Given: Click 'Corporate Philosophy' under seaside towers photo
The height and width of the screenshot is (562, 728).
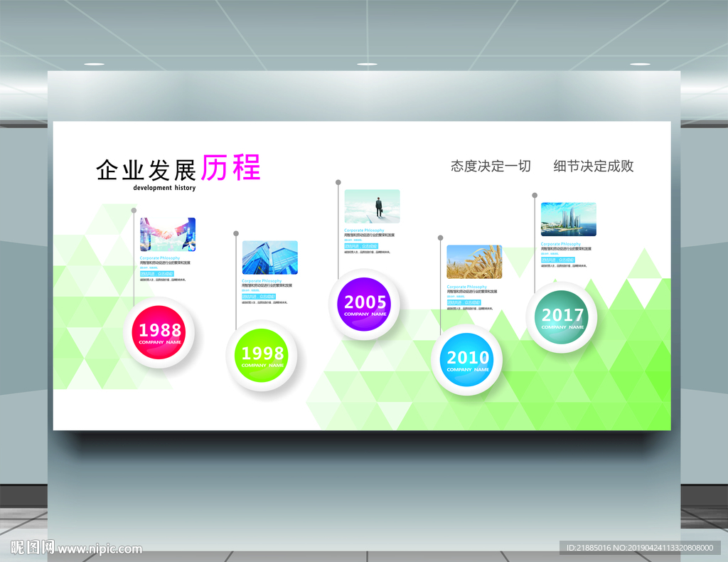Looking at the screenshot, I should (561, 243).
